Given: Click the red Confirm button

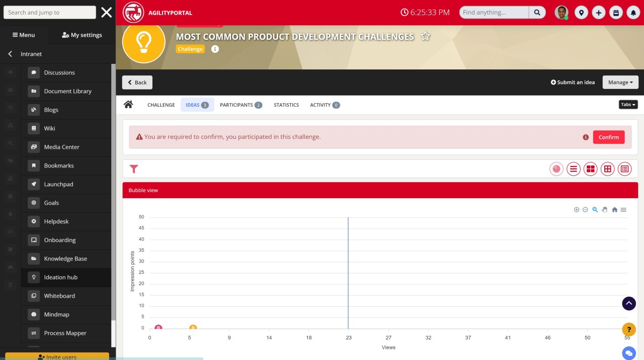Looking at the screenshot, I should (608, 137).
